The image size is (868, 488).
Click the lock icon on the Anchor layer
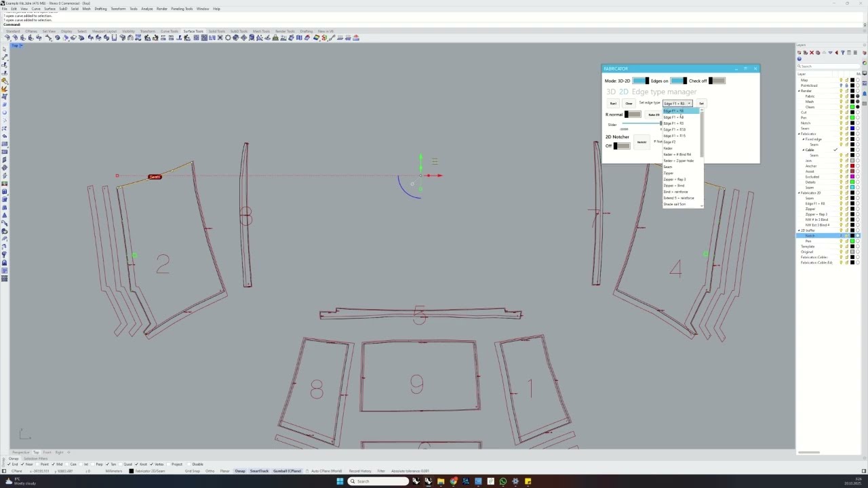847,166
